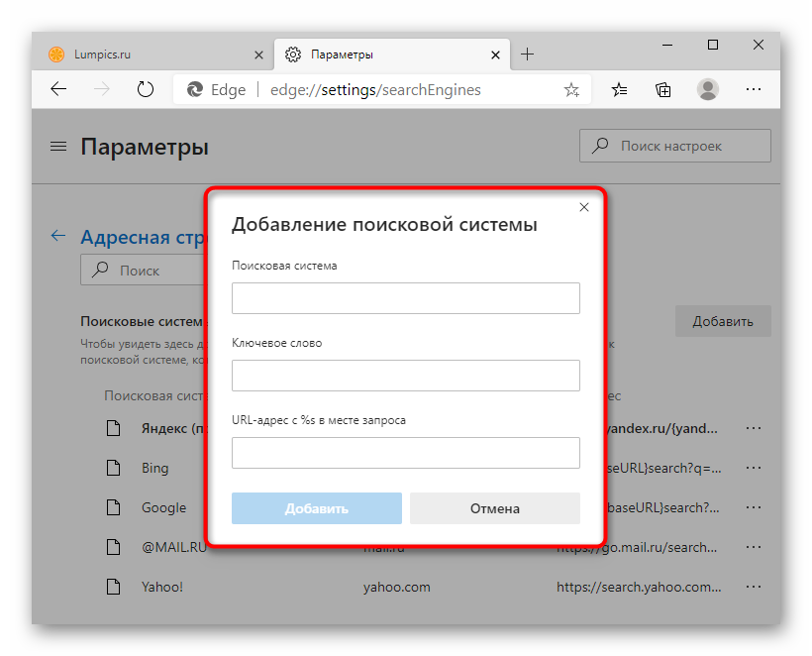Open the settings hamburger menu
This screenshot has width=812, height=656.
tap(58, 147)
